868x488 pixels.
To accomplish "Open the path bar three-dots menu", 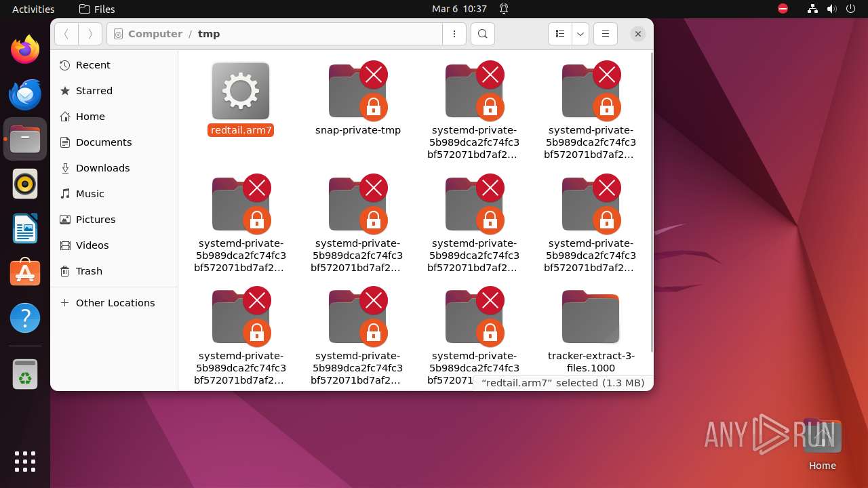I will [454, 34].
